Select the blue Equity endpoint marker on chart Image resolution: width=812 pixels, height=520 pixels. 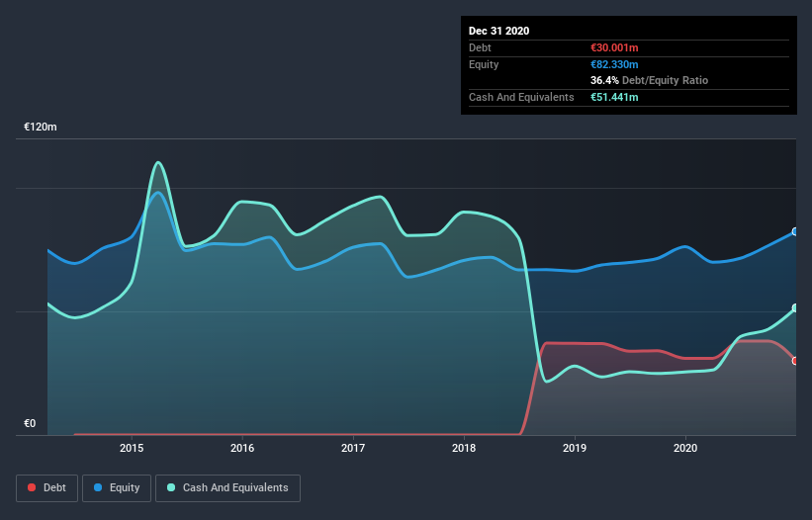795,231
